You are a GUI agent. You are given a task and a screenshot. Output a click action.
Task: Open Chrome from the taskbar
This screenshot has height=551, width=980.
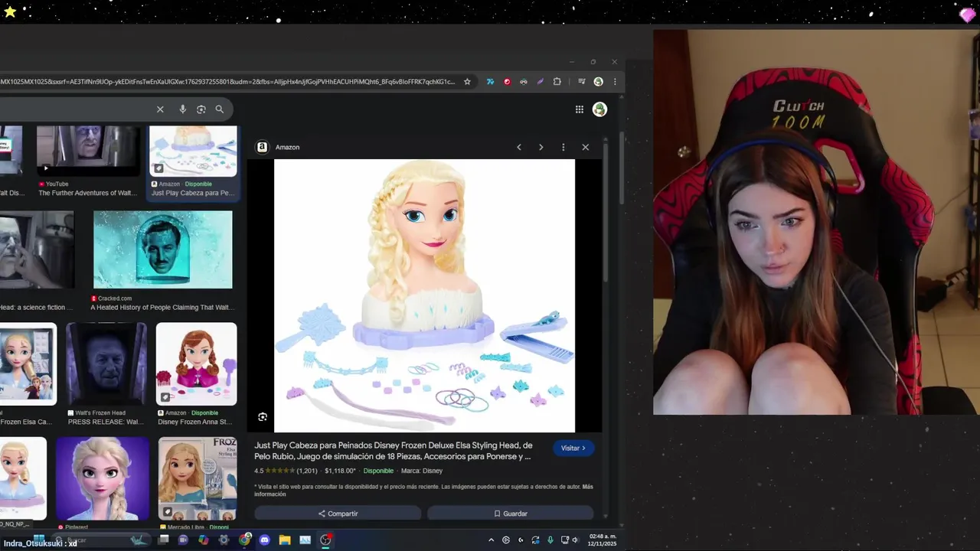point(244,540)
